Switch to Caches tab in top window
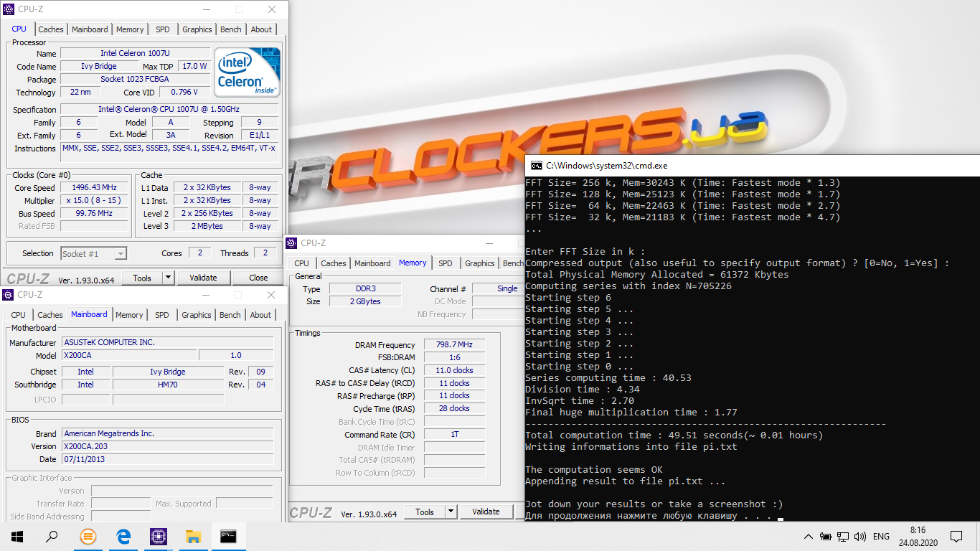Viewport: 980px width, 551px height. click(51, 29)
